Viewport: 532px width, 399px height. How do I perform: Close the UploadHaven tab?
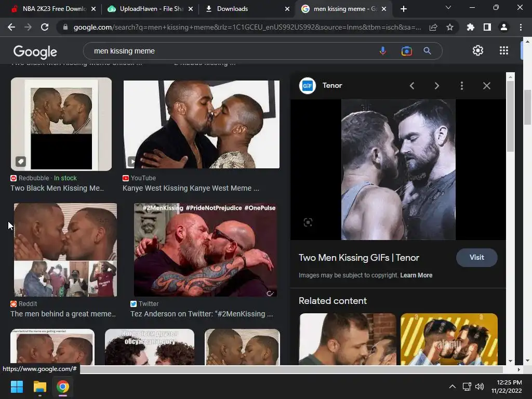[x=191, y=9]
